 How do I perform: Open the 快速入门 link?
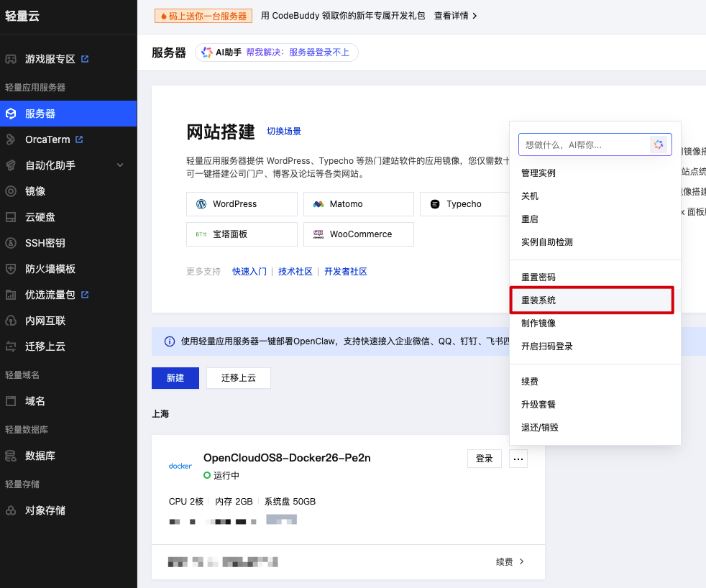249,272
